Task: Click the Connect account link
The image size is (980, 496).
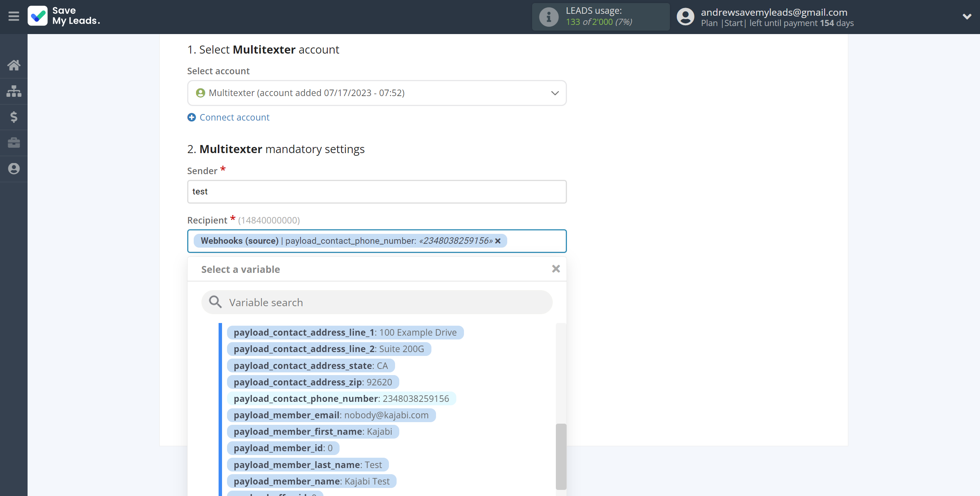Action: pos(234,117)
